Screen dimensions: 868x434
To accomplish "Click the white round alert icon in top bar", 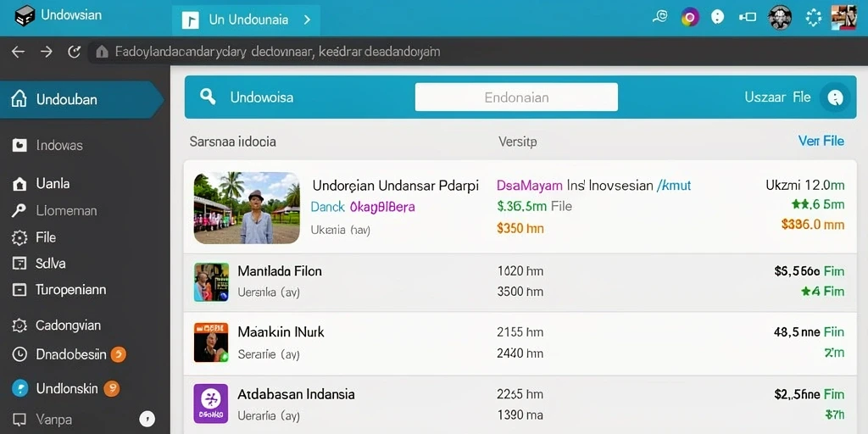I will point(717,17).
